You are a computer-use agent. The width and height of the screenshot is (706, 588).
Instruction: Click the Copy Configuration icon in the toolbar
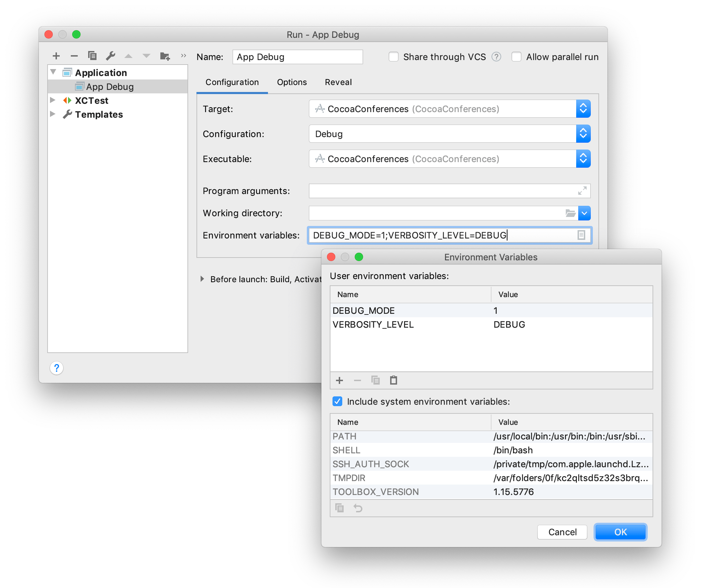(92, 56)
